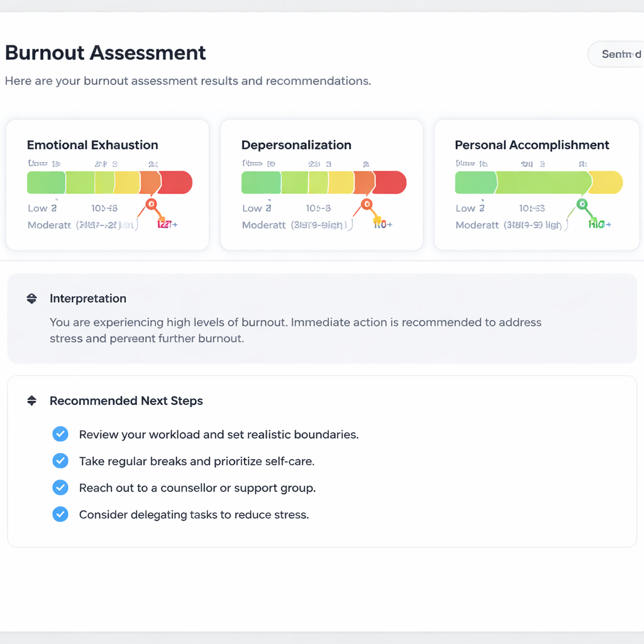Select the Personal Accomplishment results card

(x=536, y=184)
